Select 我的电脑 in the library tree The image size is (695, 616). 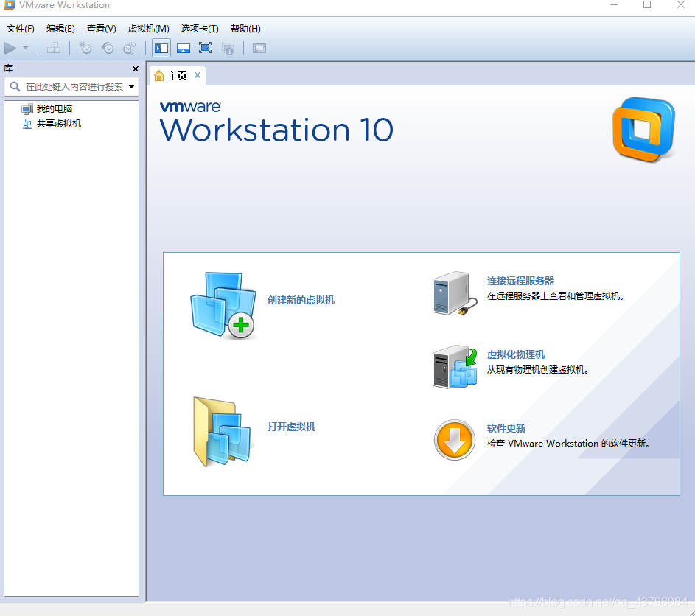55,108
